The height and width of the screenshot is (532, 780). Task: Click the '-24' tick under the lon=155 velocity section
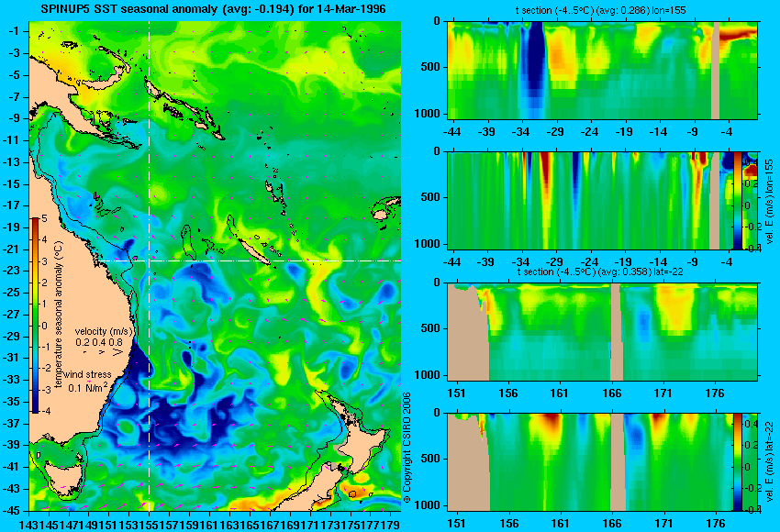588,262
